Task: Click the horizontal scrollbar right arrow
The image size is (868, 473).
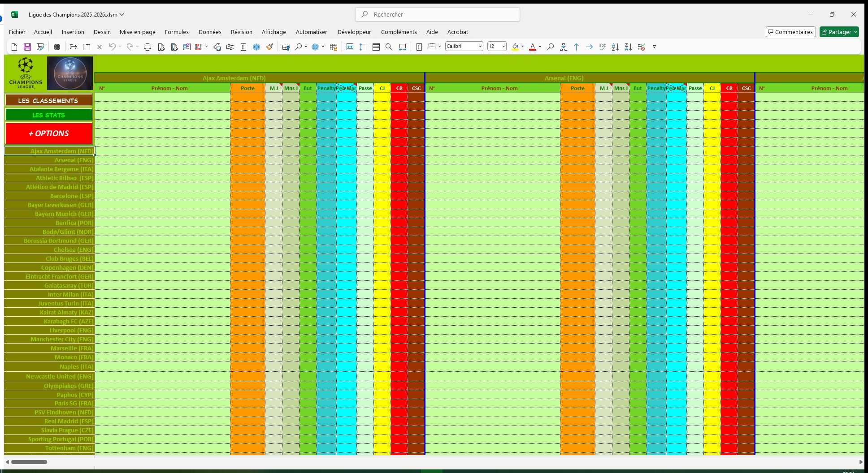Action: click(861, 462)
